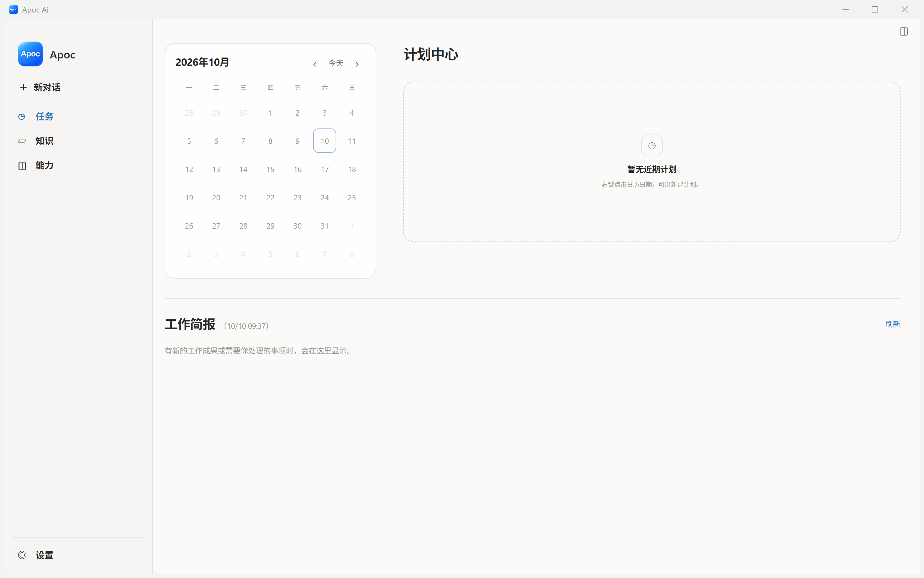This screenshot has width=924, height=578.
Task: Open the 能力 grid icon
Action: (x=22, y=165)
